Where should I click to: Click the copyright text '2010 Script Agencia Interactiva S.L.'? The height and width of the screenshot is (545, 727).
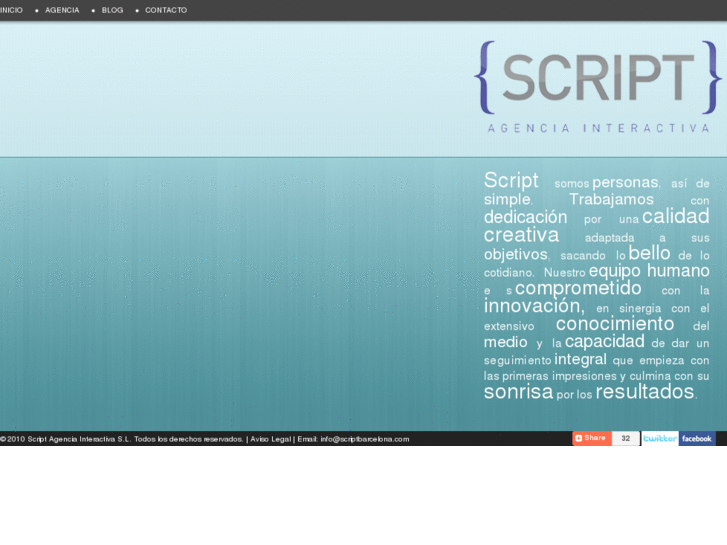[69, 439]
